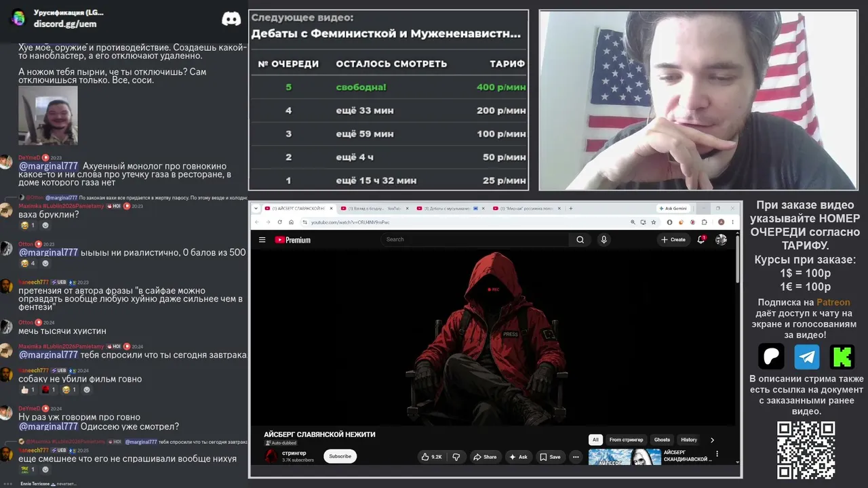Go forward in the browser
Viewport: 868px width, 488px height.
[x=269, y=222]
